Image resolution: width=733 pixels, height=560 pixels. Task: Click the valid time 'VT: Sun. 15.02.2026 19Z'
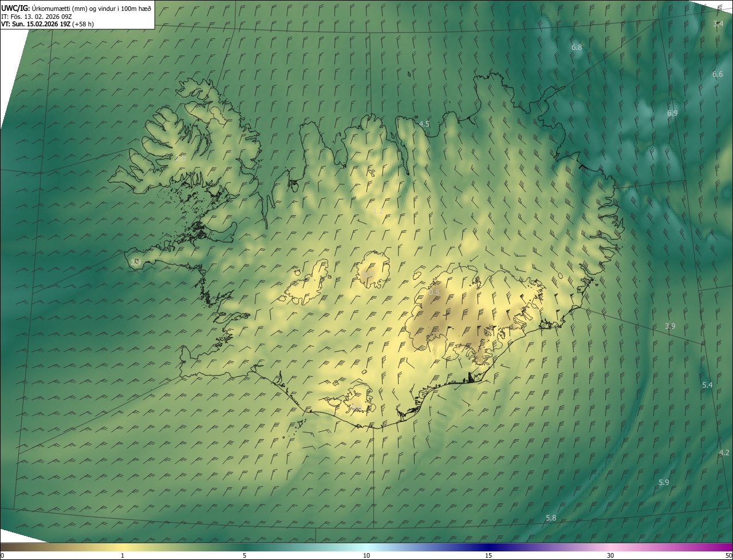pyautogui.click(x=36, y=24)
